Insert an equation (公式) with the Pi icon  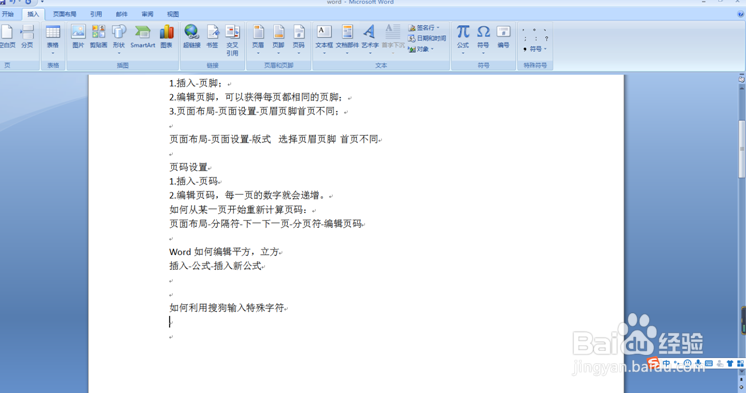[x=463, y=37]
